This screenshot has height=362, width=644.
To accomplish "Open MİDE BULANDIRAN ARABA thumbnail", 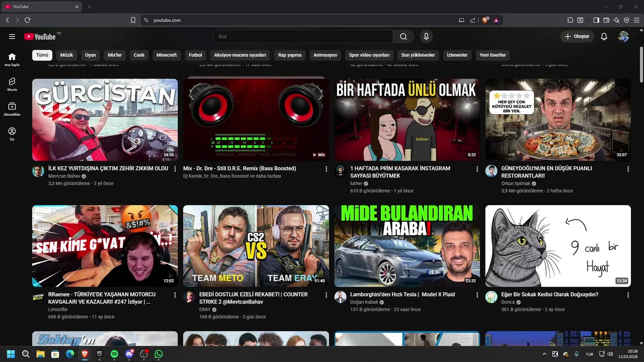I will (407, 246).
